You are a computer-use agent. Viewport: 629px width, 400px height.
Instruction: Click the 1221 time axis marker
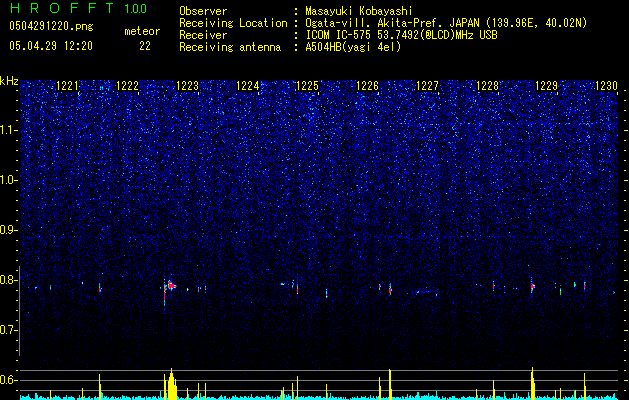pyautogui.click(x=67, y=86)
